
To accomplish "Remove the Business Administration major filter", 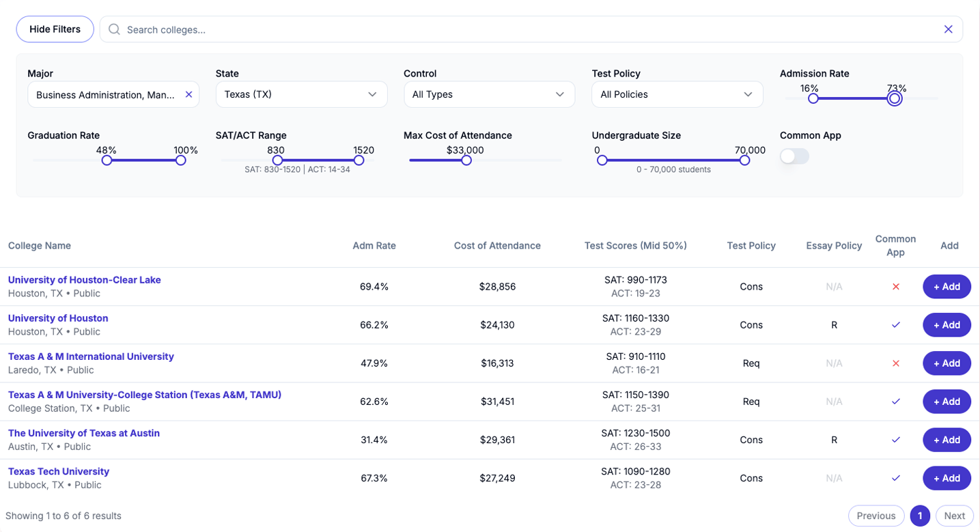I will pos(189,94).
